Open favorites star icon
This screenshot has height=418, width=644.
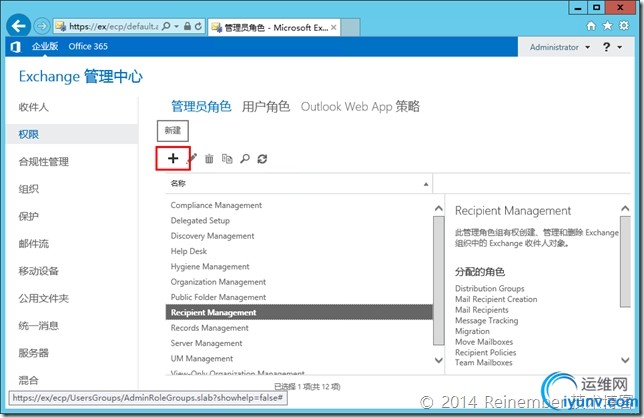(607, 26)
